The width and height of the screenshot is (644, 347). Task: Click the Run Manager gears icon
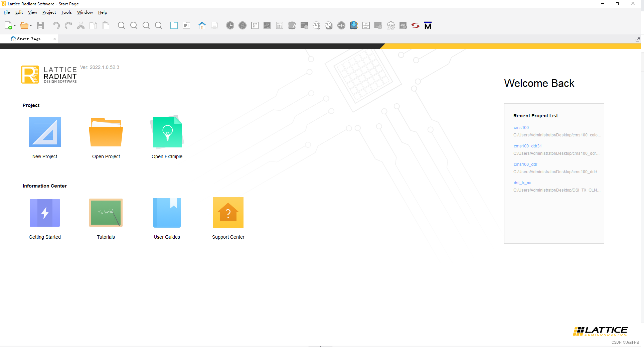point(391,25)
